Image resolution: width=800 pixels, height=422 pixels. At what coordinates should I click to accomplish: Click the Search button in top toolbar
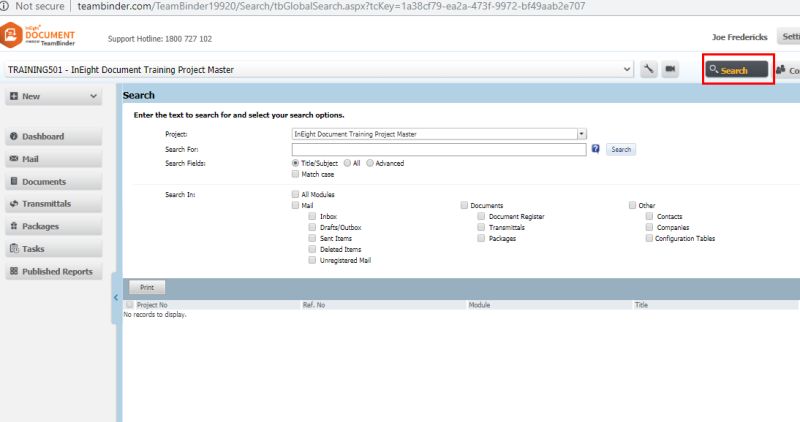click(737, 69)
